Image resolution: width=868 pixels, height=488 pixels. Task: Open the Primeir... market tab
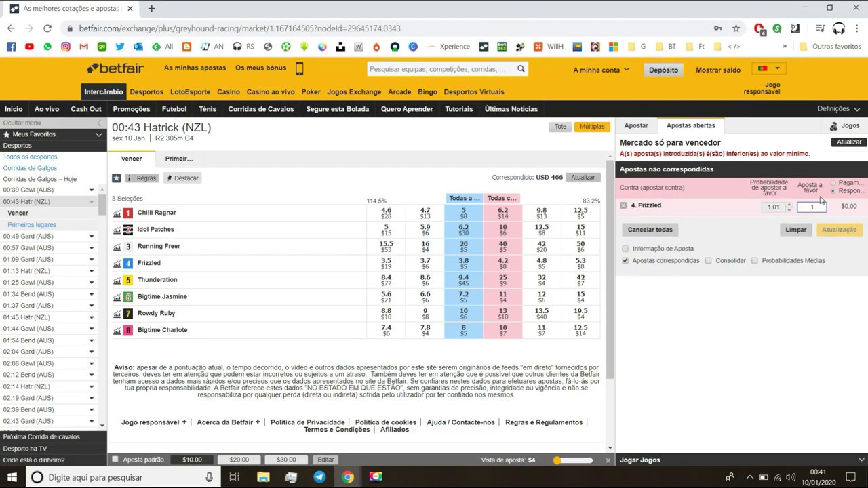click(x=179, y=159)
